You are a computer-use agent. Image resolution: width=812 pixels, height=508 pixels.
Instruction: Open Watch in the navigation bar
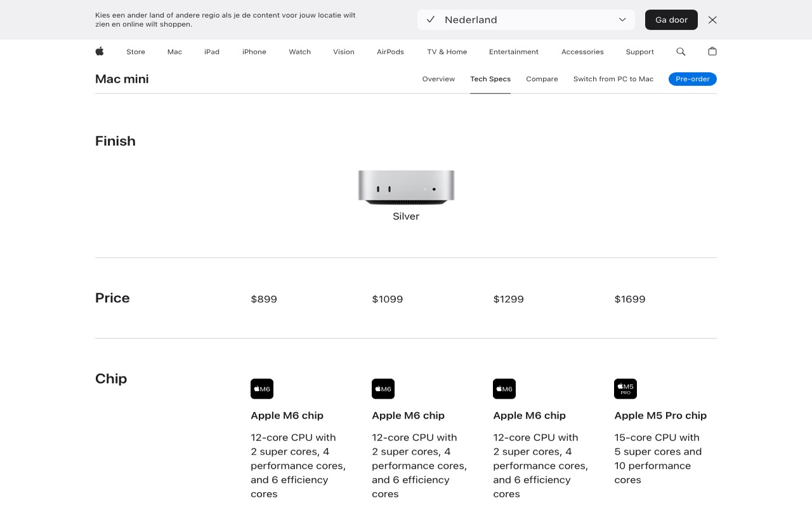[300, 52]
